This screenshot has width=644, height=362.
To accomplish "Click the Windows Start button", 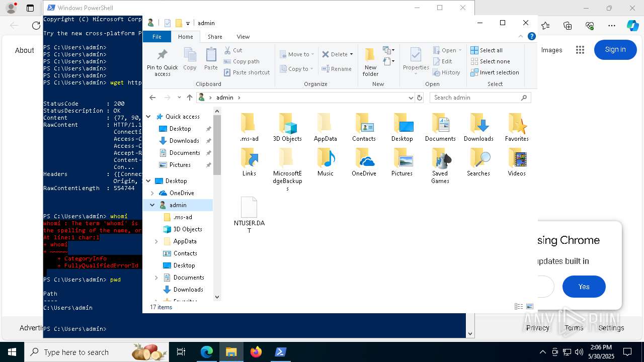I will [12, 352].
